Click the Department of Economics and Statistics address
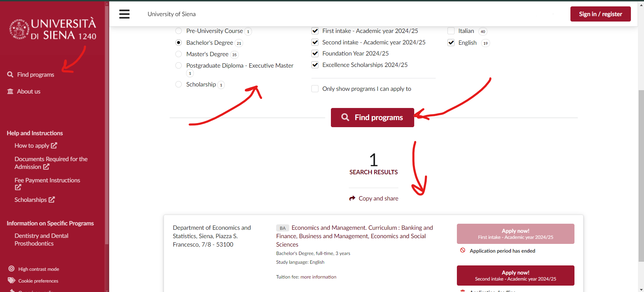Viewport: 644px width, 292px height. [212, 236]
